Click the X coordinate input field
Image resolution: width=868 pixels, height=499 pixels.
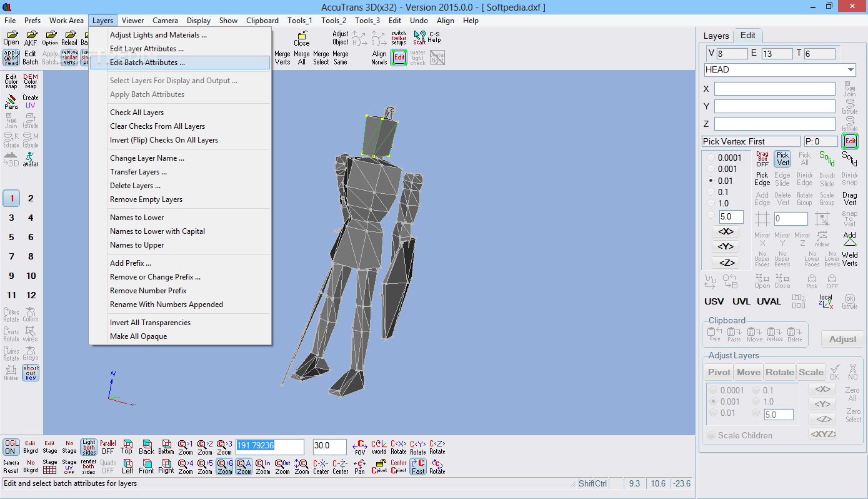tap(775, 89)
